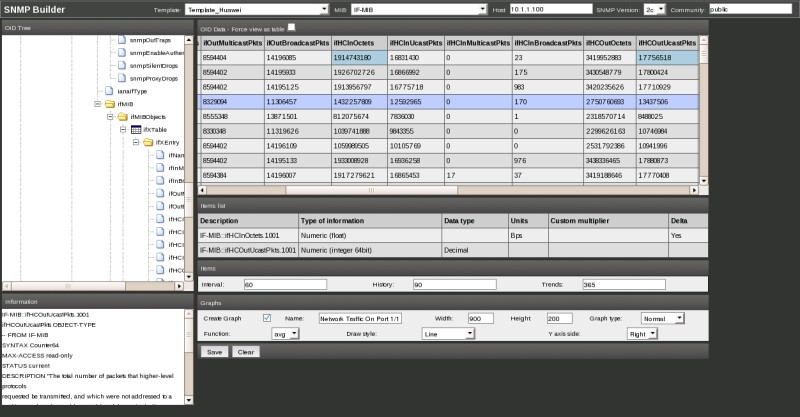Click the Save button
The width and height of the screenshot is (800, 417).
pos(214,352)
